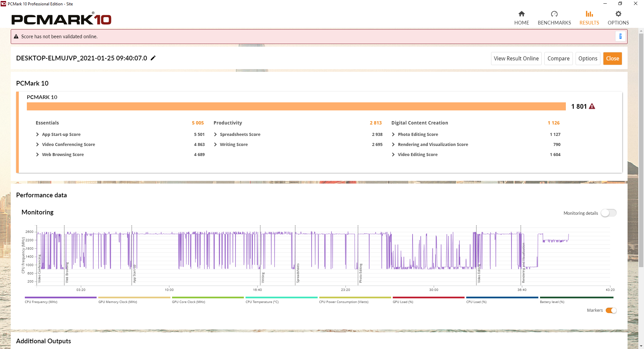This screenshot has width=644, height=349.
Task: Click the result Options button
Action: (x=588, y=58)
